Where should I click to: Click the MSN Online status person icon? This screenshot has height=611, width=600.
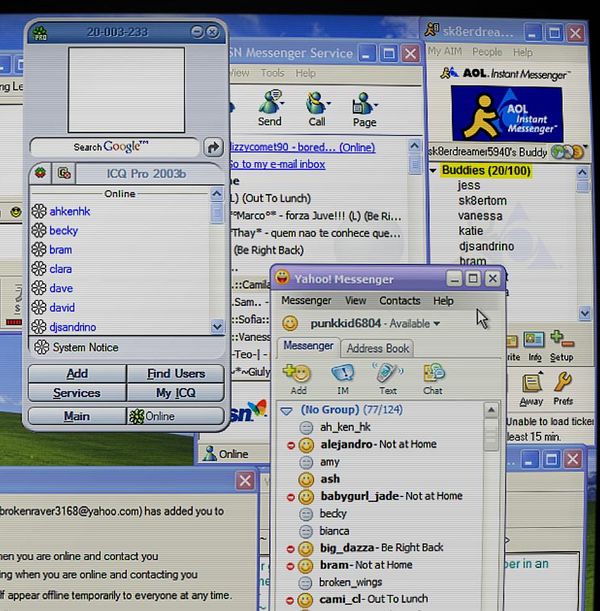click(x=210, y=453)
